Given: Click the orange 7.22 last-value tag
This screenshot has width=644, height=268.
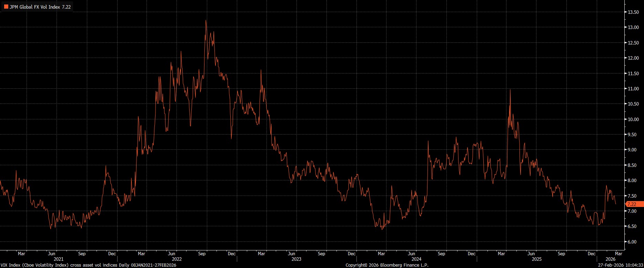Looking at the screenshot, I should [x=634, y=204].
